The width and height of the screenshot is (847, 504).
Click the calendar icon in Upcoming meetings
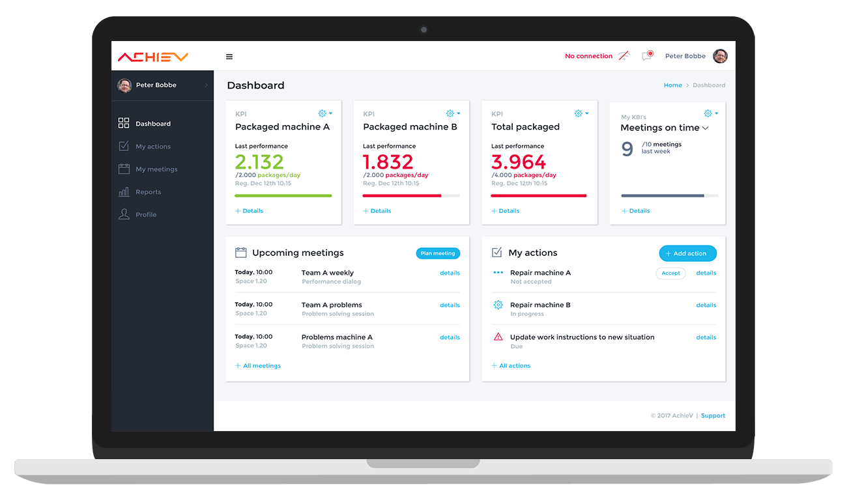[x=240, y=253]
